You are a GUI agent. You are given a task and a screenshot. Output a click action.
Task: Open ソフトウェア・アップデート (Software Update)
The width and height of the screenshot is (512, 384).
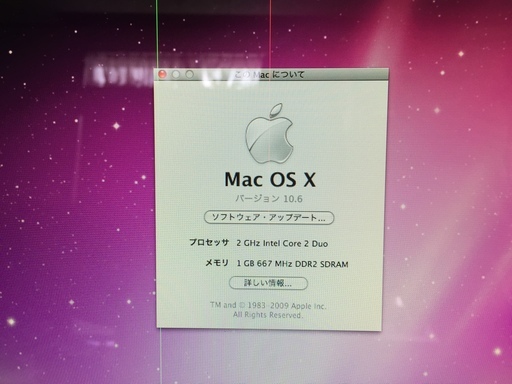pyautogui.click(x=269, y=218)
